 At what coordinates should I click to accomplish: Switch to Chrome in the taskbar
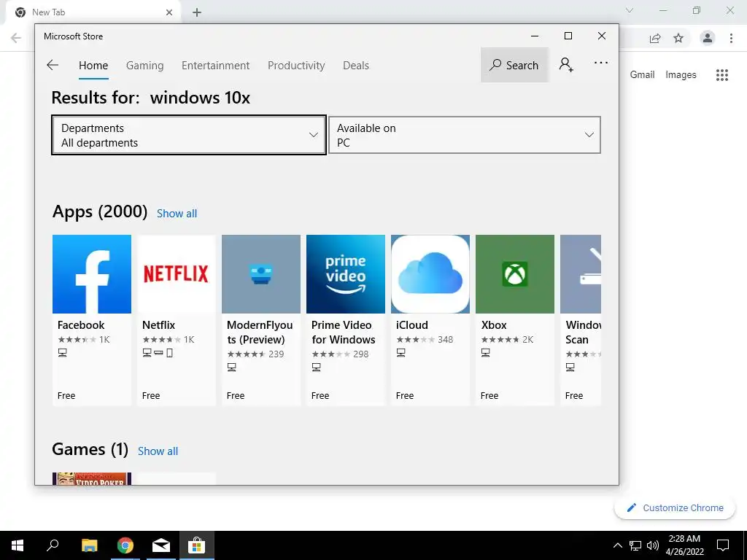pyautogui.click(x=125, y=545)
